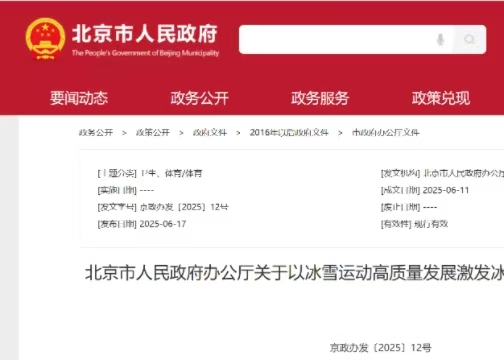Go to 2016年以后政府文件 breadcrumb link
This screenshot has height=360, width=504.
[x=289, y=133]
